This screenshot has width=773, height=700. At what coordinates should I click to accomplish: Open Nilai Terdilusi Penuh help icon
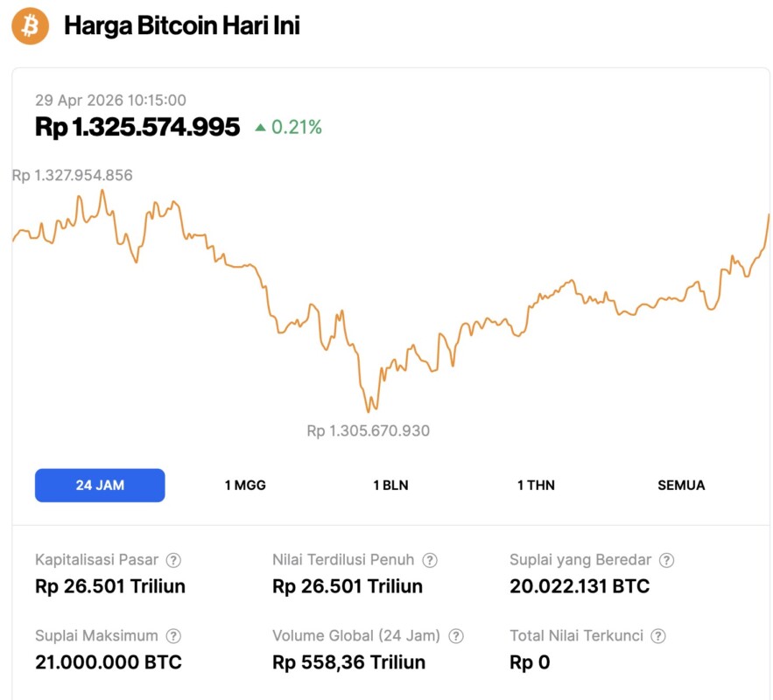[430, 560]
